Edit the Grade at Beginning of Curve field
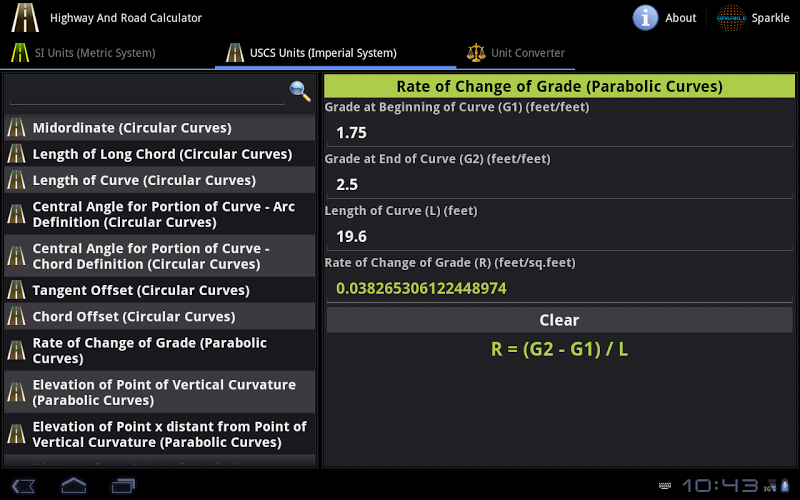Screen dimensions: 800x500 559,133
